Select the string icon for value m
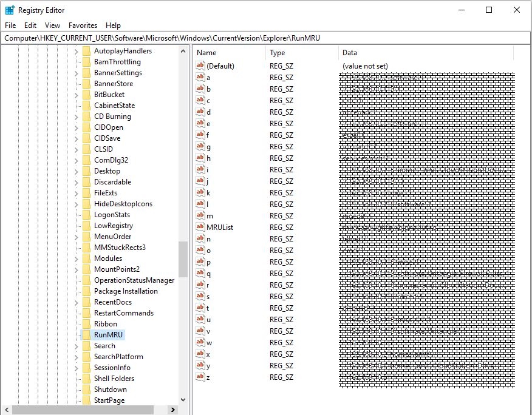Viewport: 532px width, 415px height. (x=200, y=215)
